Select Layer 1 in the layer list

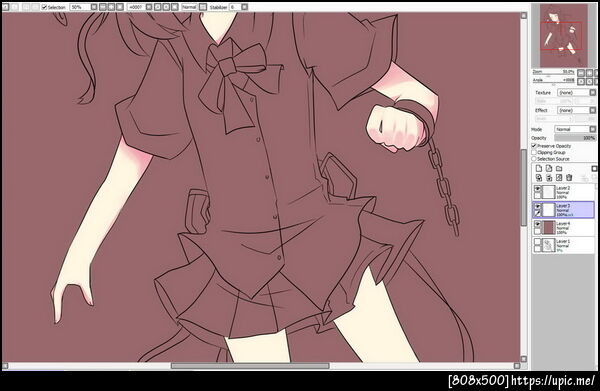pyautogui.click(x=563, y=245)
